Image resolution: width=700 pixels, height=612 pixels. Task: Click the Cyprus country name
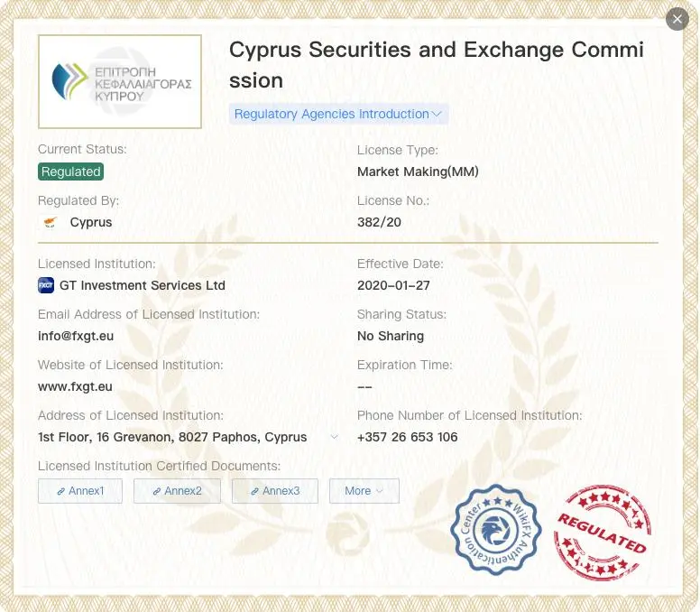point(91,222)
